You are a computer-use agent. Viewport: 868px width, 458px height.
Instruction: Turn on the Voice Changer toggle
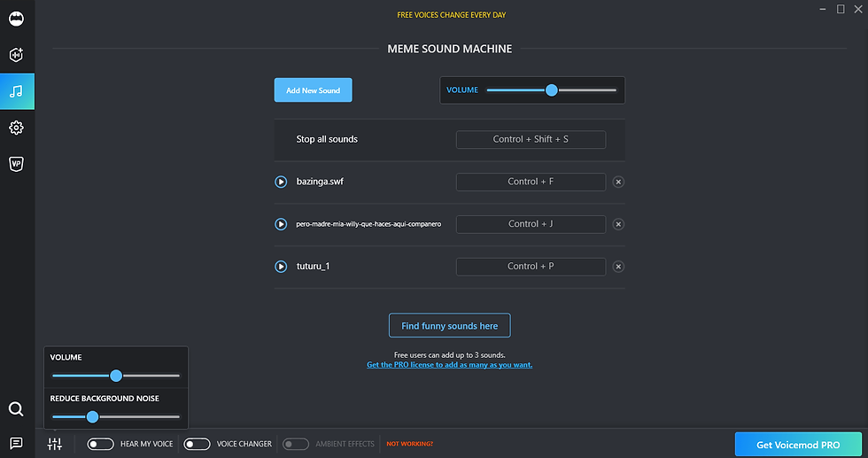point(197,444)
